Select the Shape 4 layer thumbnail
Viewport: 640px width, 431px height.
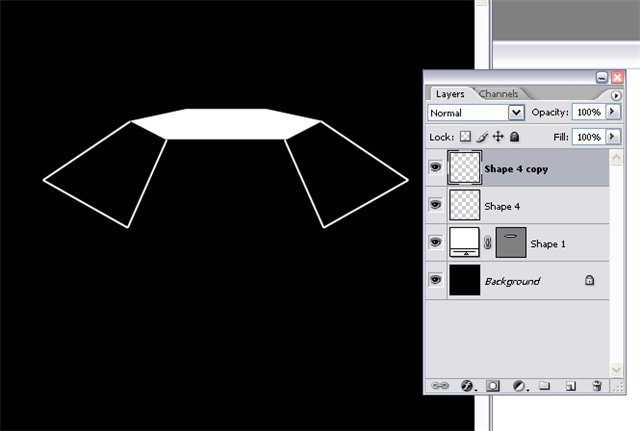(x=464, y=205)
